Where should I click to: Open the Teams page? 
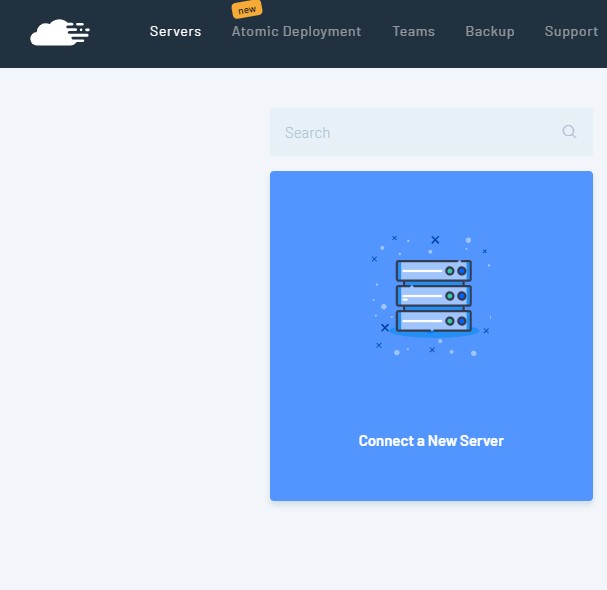[413, 31]
